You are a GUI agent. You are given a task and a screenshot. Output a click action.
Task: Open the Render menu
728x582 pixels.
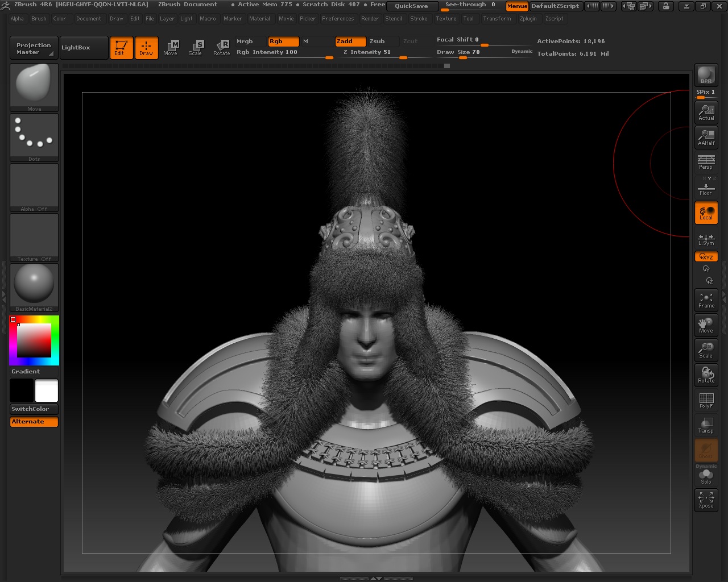pos(370,19)
